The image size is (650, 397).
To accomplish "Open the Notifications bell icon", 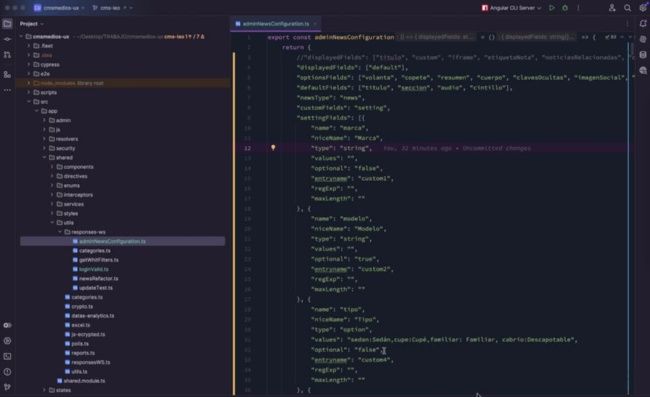I will click(643, 24).
